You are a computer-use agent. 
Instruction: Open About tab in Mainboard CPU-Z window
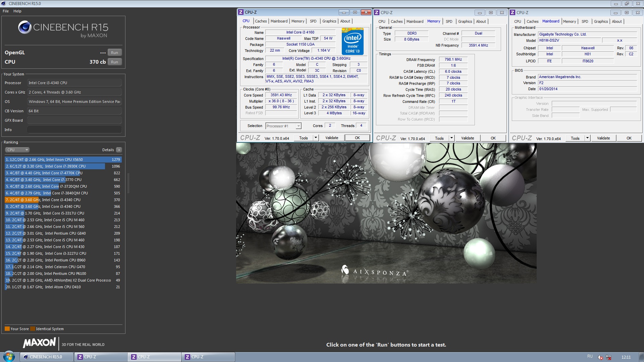[x=616, y=21]
